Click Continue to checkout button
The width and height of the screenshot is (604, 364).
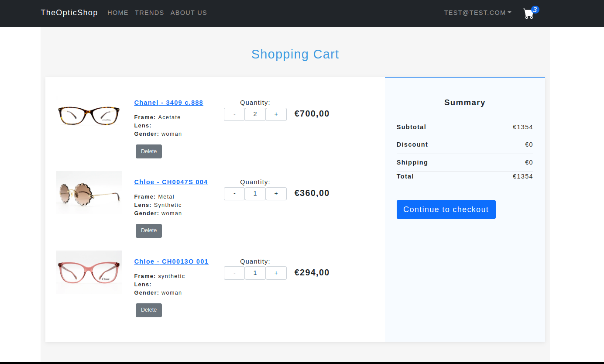pos(446,209)
